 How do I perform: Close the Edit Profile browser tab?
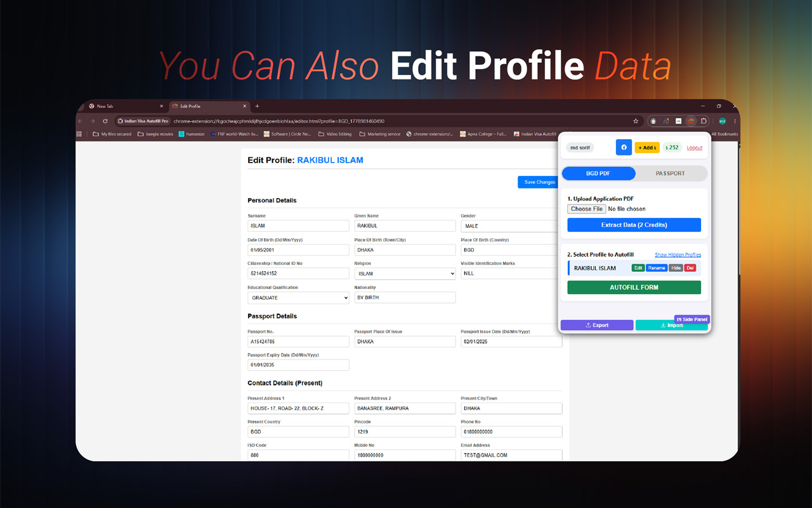(244, 106)
